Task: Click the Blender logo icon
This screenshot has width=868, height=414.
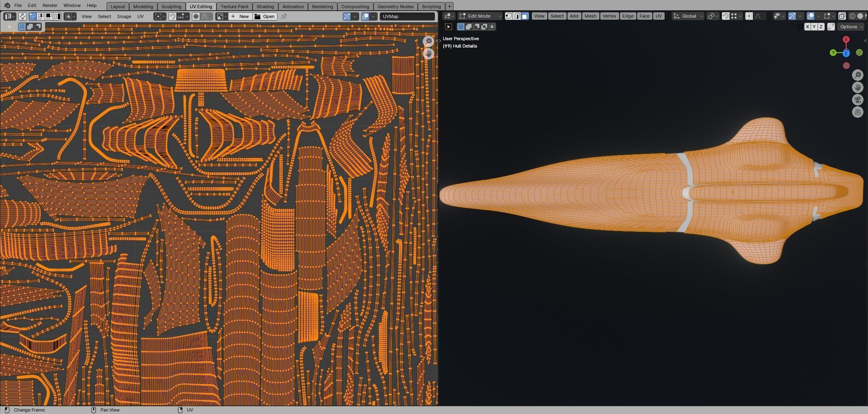Action: tap(7, 5)
